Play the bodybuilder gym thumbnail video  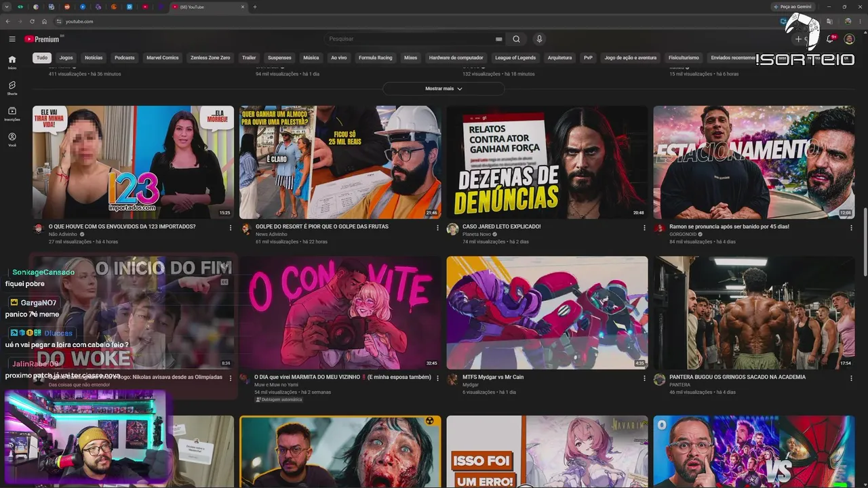753,312
